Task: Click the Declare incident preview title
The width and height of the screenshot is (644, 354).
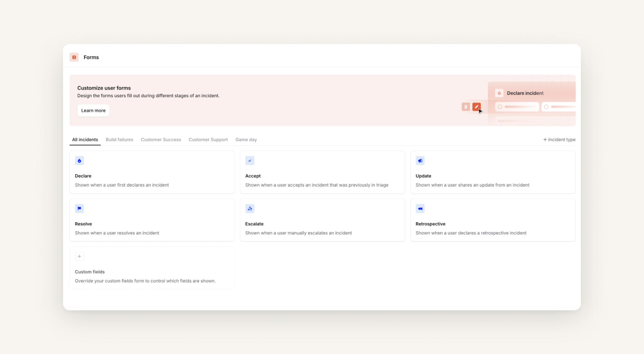Action: click(525, 93)
